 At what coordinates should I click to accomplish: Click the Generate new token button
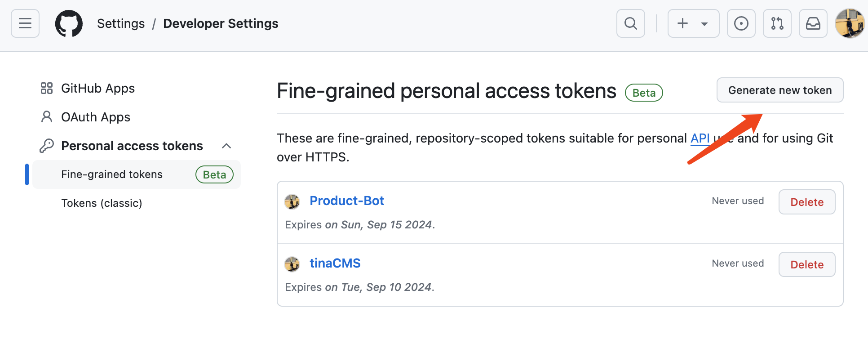[x=780, y=90]
